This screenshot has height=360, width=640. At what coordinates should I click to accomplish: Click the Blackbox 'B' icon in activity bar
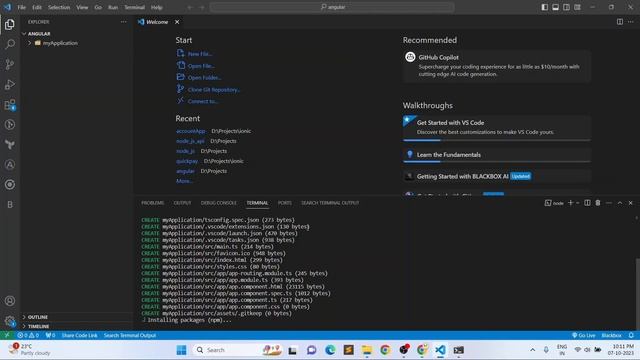tap(10, 204)
